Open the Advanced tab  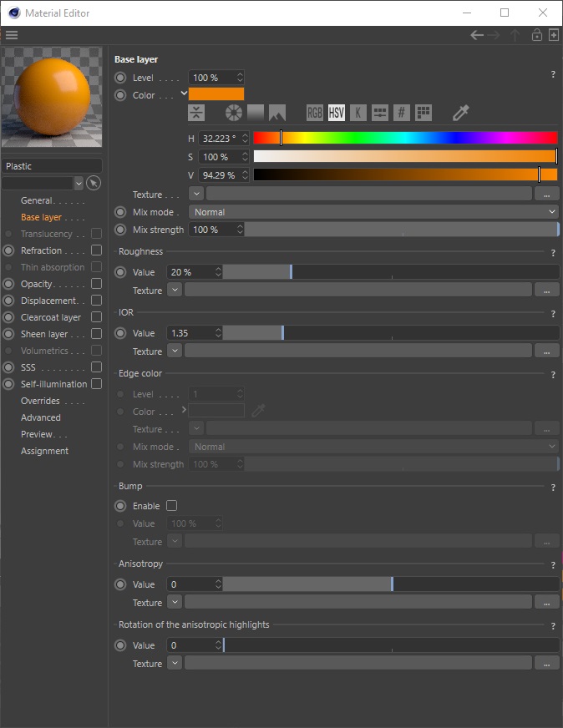[x=40, y=417]
